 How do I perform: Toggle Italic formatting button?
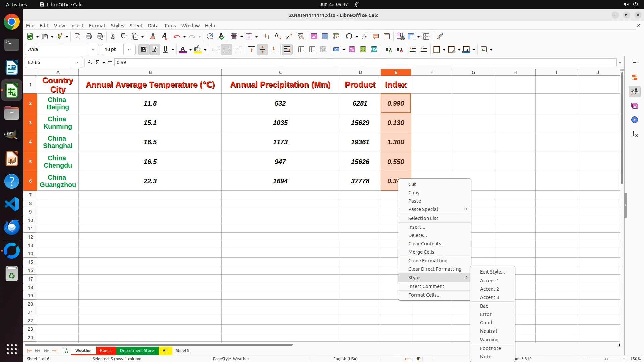(x=155, y=50)
